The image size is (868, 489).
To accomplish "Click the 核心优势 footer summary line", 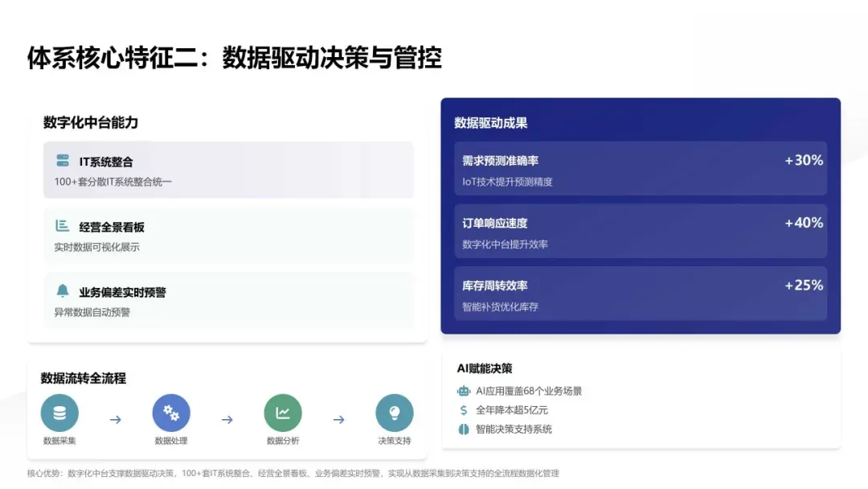I will pyautogui.click(x=293, y=474).
